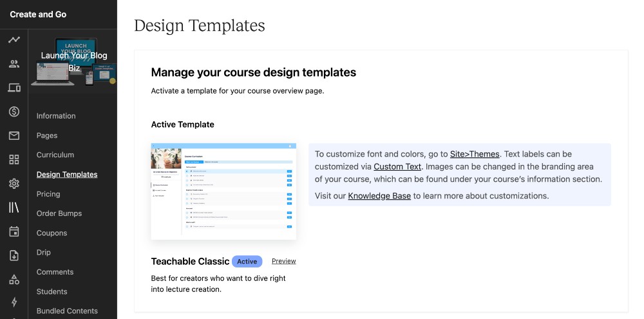Select Pricing in the course menu
The width and height of the screenshot is (644, 319).
click(x=48, y=194)
